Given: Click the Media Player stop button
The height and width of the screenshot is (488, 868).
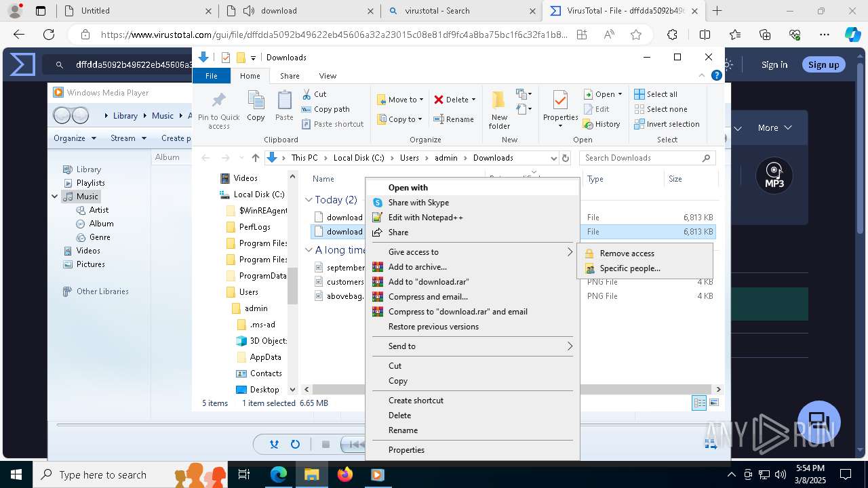Looking at the screenshot, I should click(325, 445).
